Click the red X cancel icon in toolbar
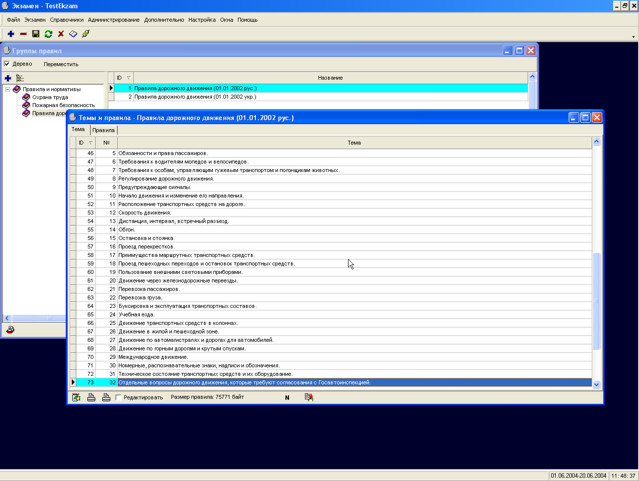The width and height of the screenshot is (639, 481). pyautogui.click(x=60, y=34)
